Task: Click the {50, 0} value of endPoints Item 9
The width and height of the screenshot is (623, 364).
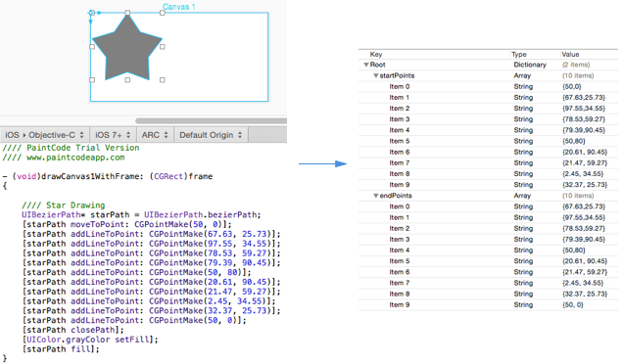Action: tap(573, 305)
